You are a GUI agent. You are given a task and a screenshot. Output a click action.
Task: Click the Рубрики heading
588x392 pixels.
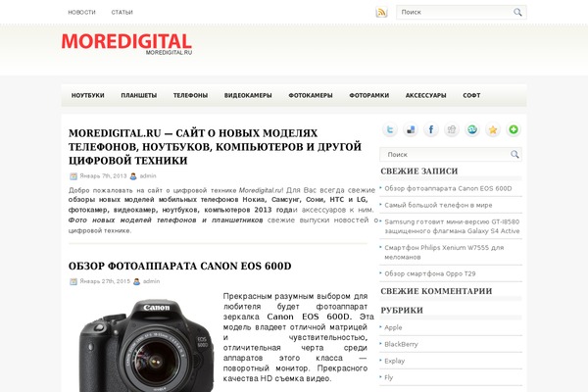point(402,311)
